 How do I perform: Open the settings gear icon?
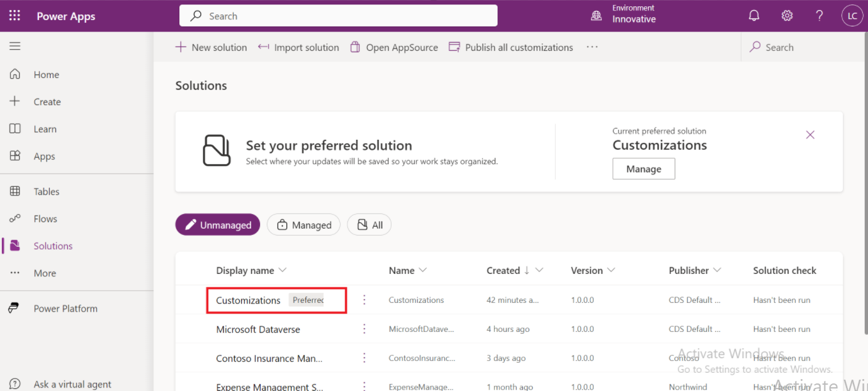787,16
